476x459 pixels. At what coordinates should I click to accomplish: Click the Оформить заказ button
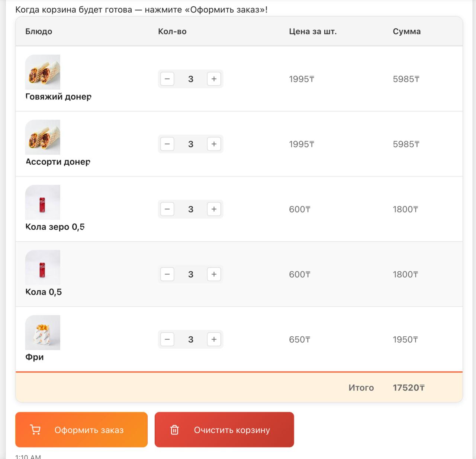(x=81, y=430)
